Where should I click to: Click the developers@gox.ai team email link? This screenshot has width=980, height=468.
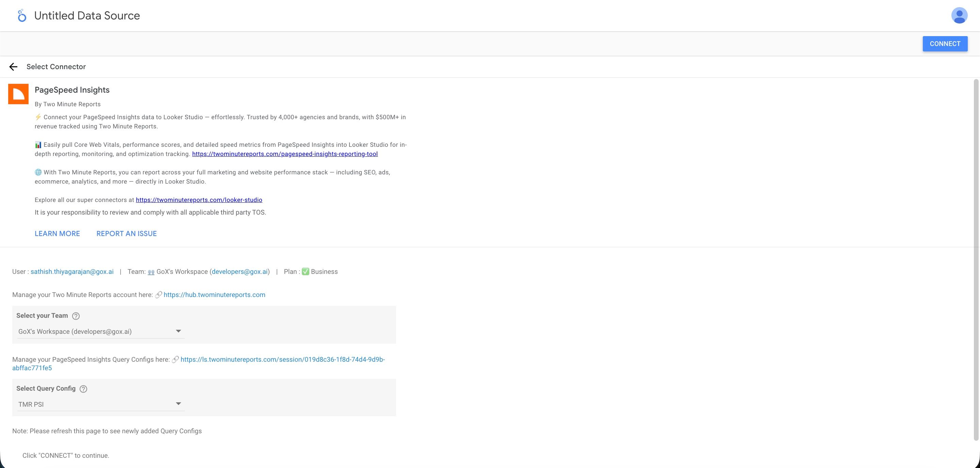[x=240, y=271]
